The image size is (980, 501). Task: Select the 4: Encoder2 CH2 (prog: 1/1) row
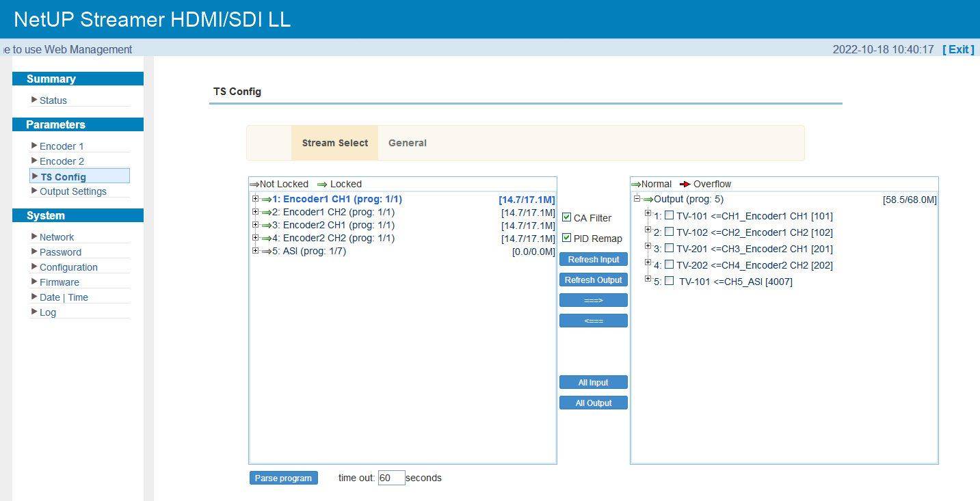(x=334, y=239)
